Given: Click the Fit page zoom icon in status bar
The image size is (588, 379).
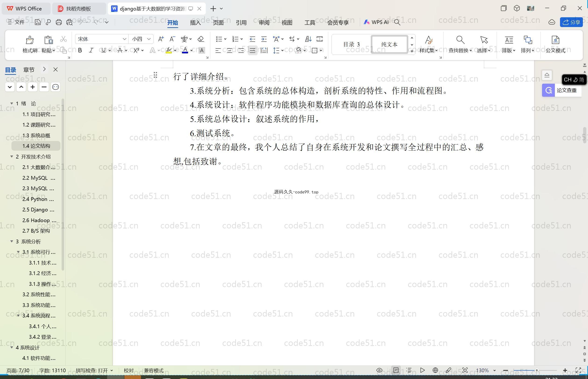Looking at the screenshot, I should pos(465,370).
